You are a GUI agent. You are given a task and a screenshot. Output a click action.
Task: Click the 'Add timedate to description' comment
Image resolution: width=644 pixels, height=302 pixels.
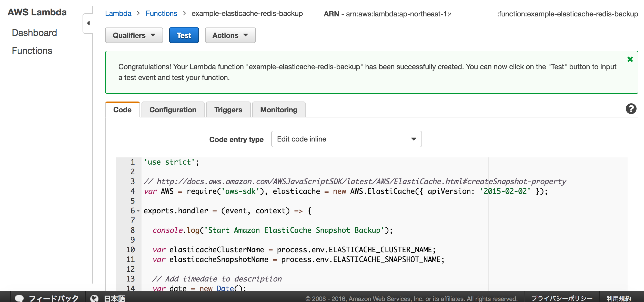217,279
